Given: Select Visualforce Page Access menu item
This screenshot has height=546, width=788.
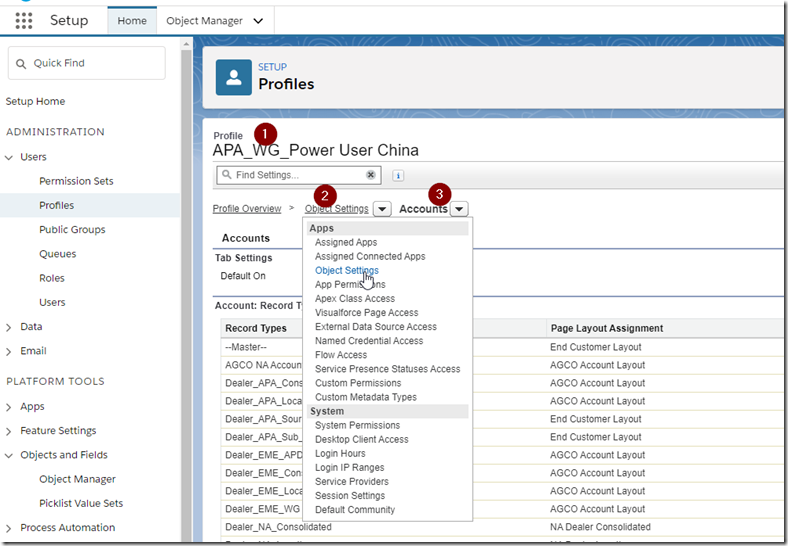Looking at the screenshot, I should pos(366,313).
